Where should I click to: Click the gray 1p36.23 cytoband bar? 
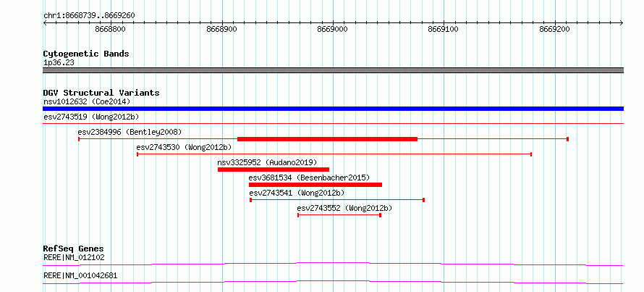click(x=333, y=70)
